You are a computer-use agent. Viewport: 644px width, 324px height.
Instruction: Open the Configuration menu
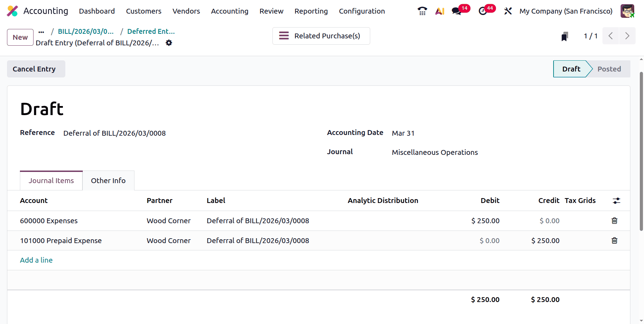click(362, 11)
